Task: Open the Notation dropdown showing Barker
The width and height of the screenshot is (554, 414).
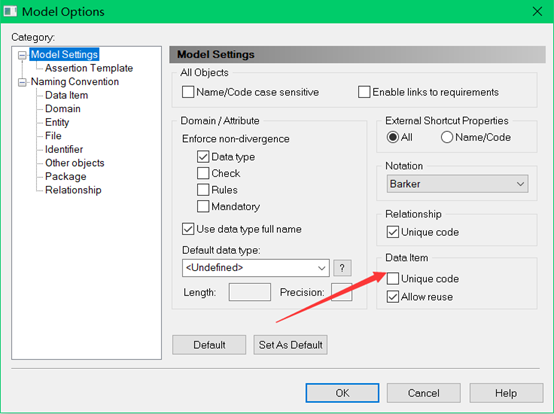Action: point(458,184)
